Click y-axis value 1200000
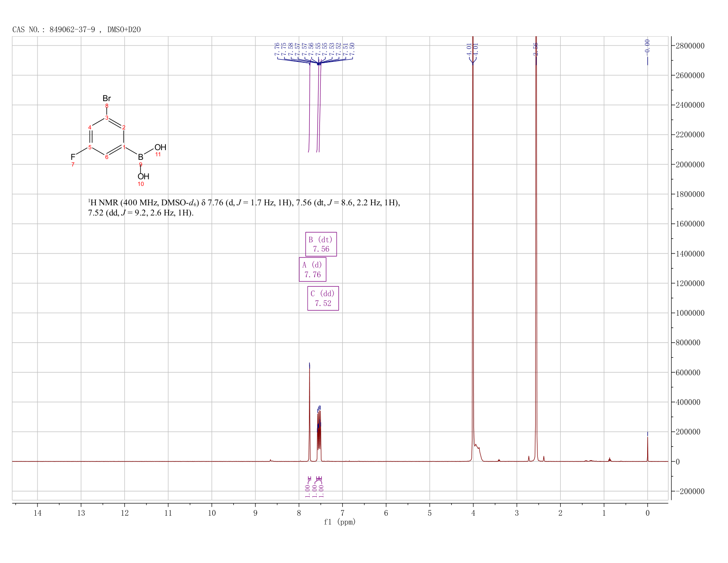The height and width of the screenshot is (563, 728). [x=689, y=283]
